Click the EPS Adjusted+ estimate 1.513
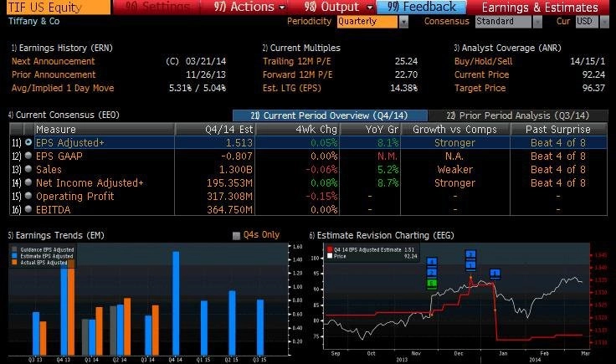Screen dimensions: 616x364 click(x=239, y=142)
